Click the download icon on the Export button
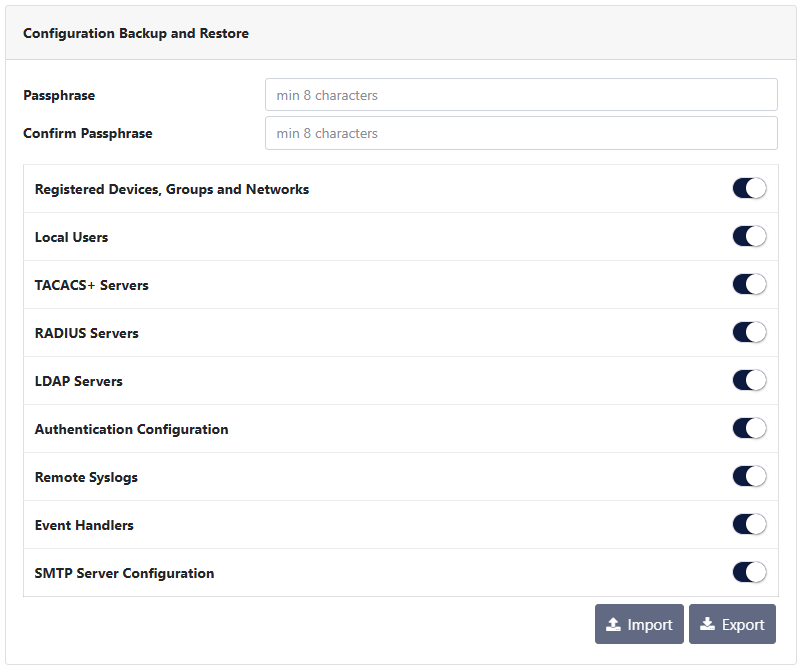Image resolution: width=802 pixels, height=670 pixels. tap(707, 625)
